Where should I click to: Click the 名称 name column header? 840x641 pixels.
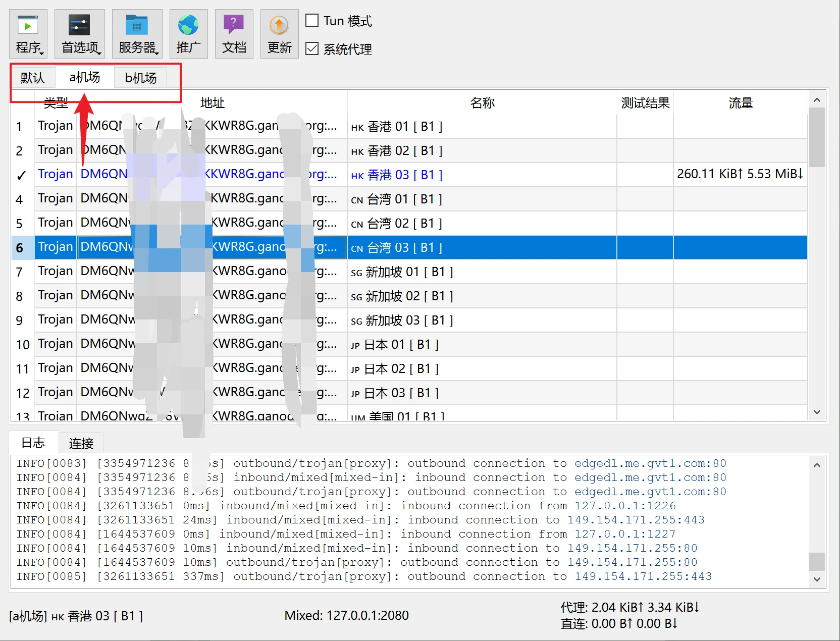[482, 103]
